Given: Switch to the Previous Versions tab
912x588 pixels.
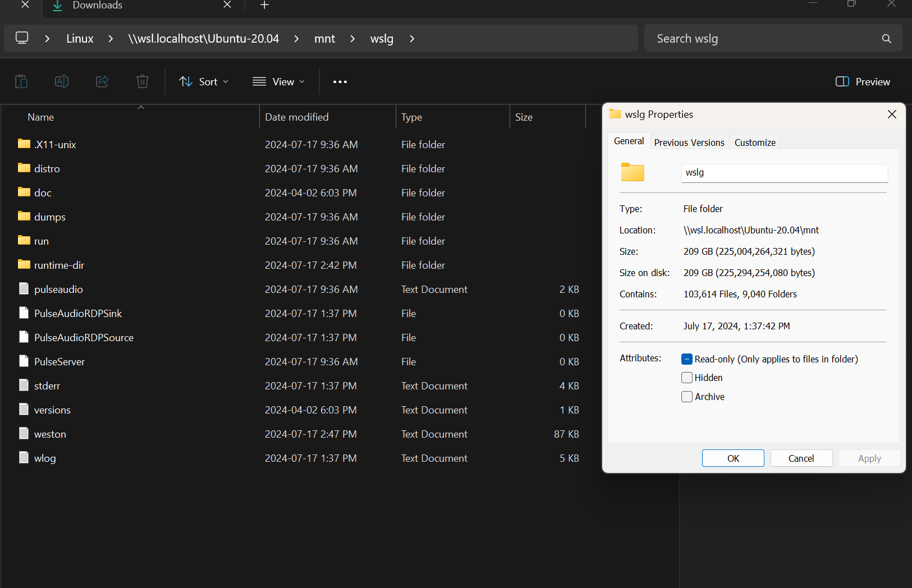Looking at the screenshot, I should 689,143.
